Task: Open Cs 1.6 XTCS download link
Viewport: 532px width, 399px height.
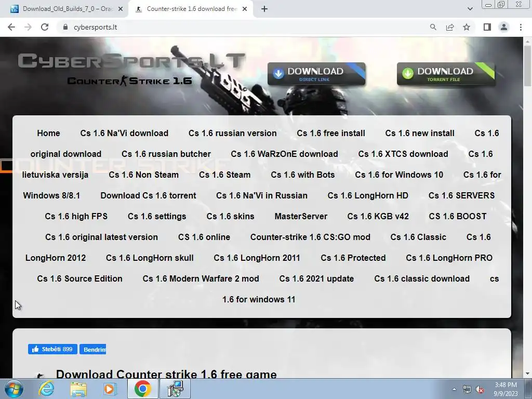Action: [403, 154]
